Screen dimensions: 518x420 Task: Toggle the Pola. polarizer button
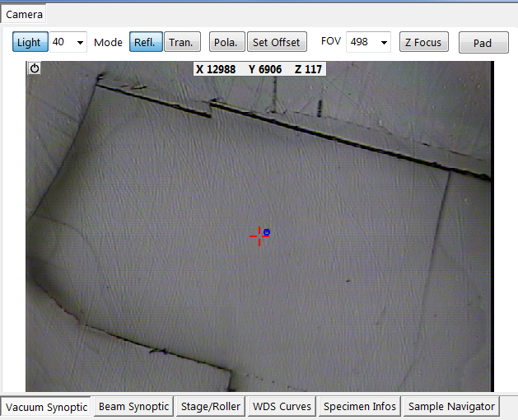coord(226,42)
